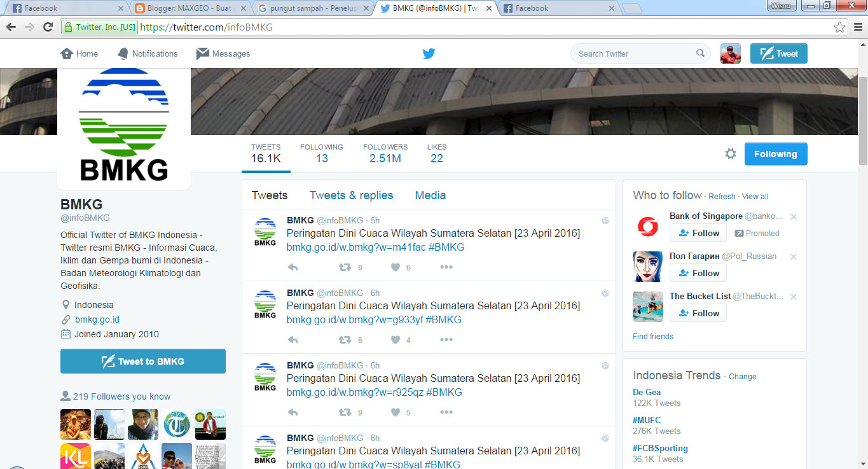The width and height of the screenshot is (868, 469).
Task: Click the browser Back arrow
Action: click(11, 27)
